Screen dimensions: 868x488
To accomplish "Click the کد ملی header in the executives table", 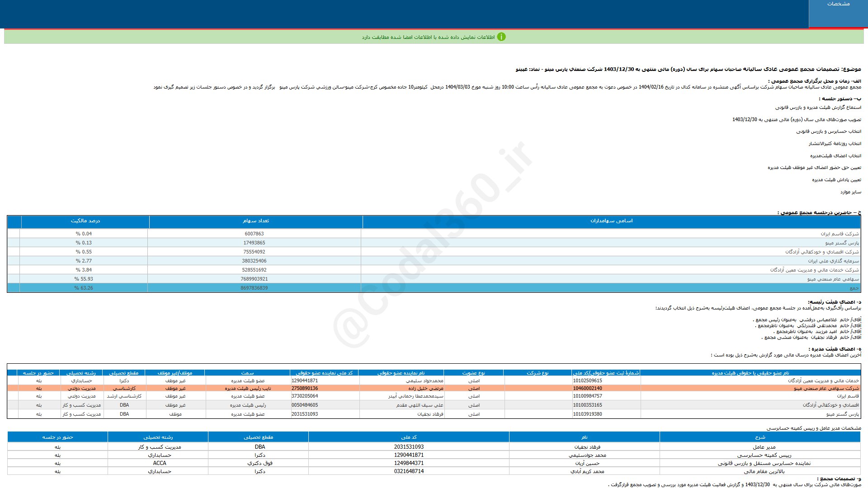I will pyautogui.click(x=409, y=437).
